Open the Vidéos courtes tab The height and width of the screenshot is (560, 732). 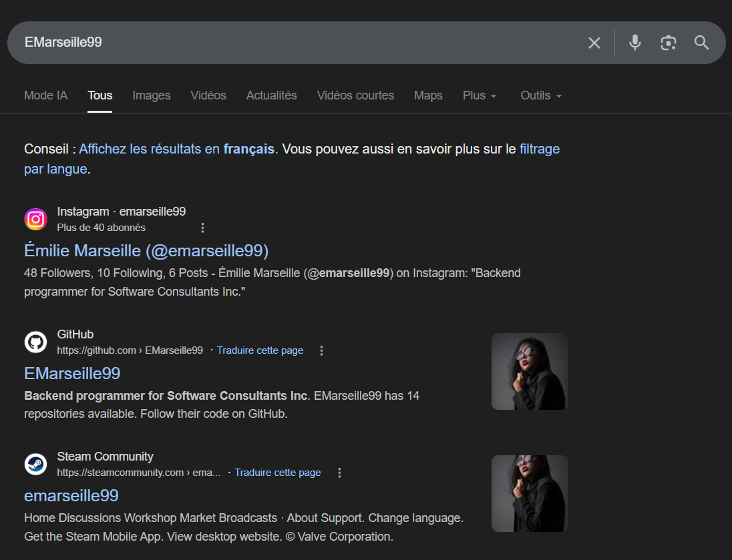click(355, 95)
